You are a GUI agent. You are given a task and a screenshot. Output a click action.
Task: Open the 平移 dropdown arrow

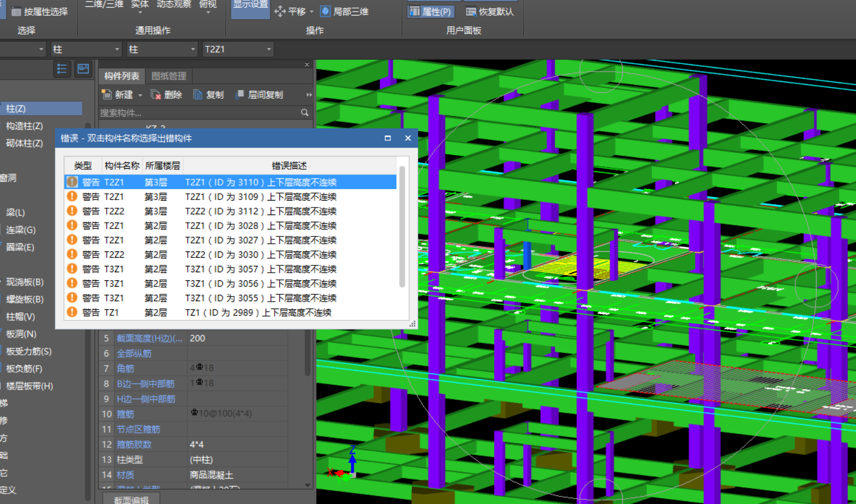pyautogui.click(x=312, y=12)
